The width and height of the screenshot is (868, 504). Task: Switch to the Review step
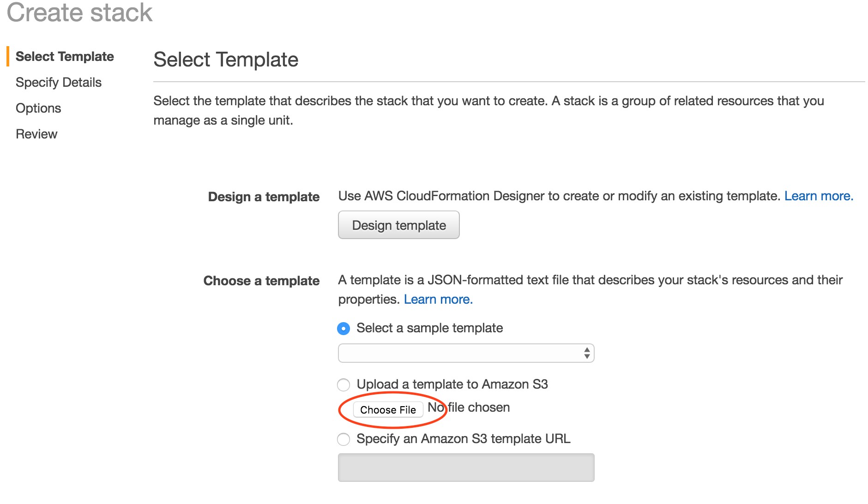pyautogui.click(x=36, y=134)
